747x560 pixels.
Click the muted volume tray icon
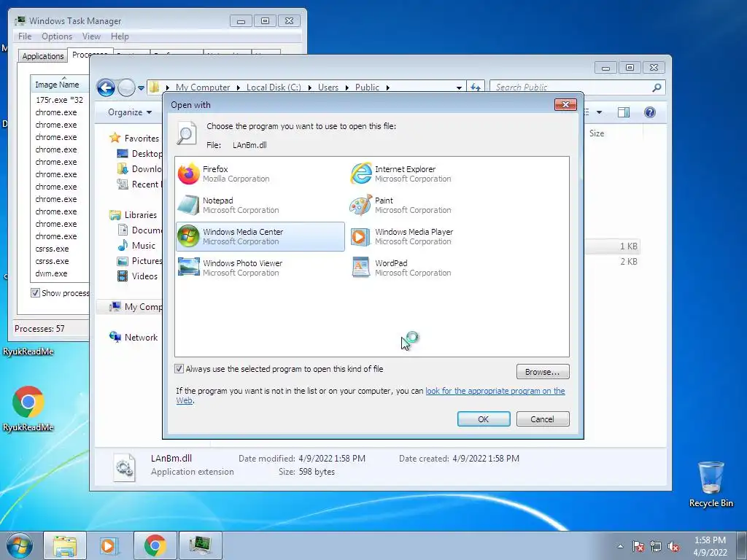(x=673, y=546)
